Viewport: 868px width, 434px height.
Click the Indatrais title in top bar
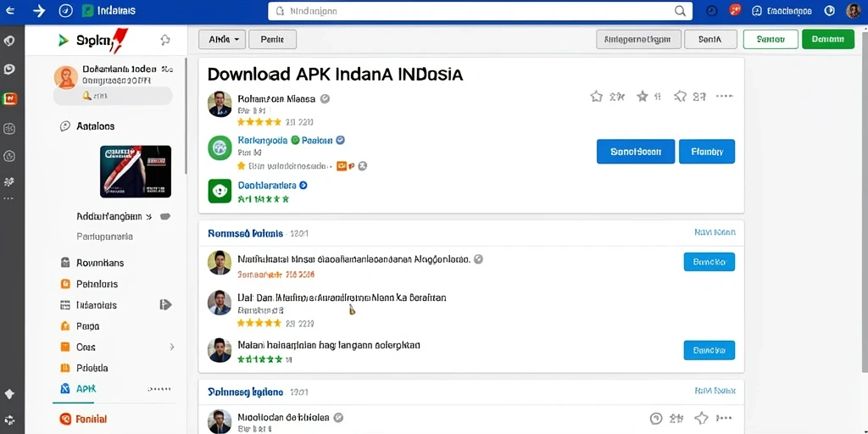116,10
